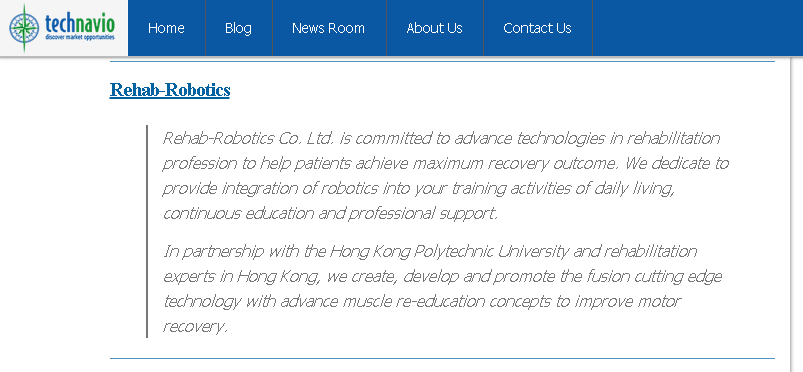Click the 'Rehab-Robotics Co. Ltd.' text in quote
Screen dimensions: 803x372
pyautogui.click(x=248, y=138)
